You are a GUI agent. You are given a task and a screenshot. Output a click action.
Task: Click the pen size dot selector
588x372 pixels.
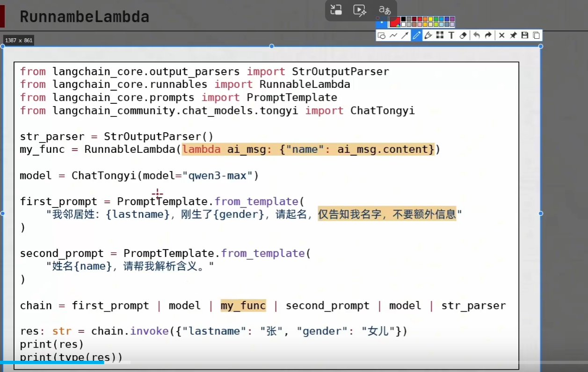pyautogui.click(x=382, y=22)
